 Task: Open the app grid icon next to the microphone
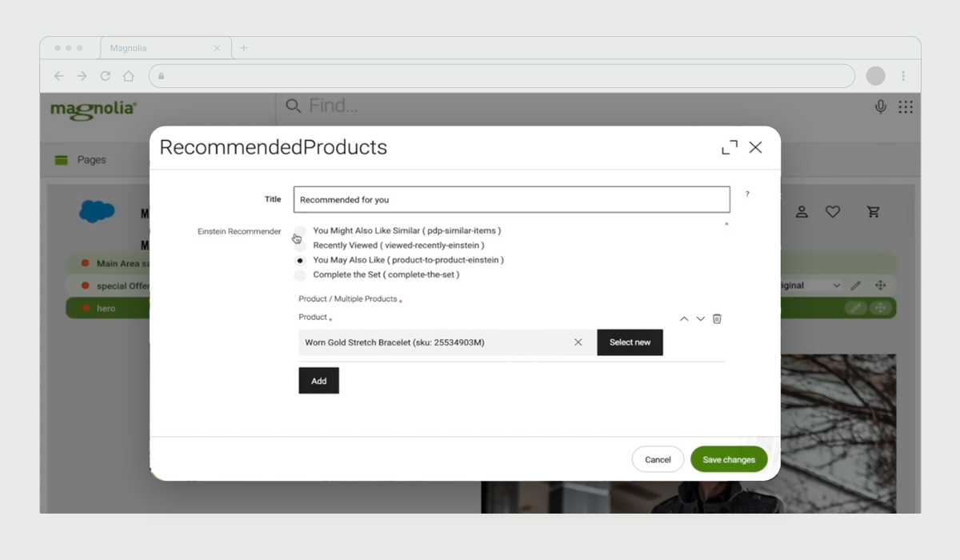point(906,106)
